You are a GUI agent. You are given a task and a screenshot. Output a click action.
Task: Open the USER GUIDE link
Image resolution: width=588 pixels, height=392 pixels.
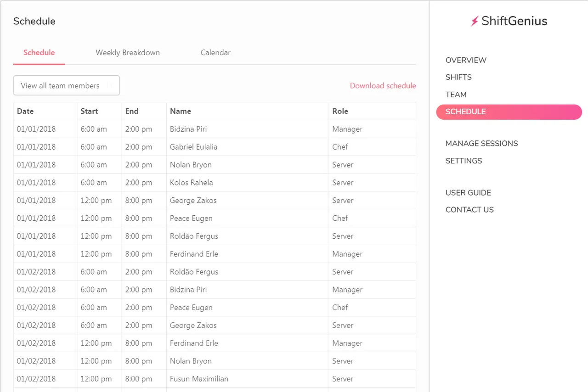click(x=468, y=193)
